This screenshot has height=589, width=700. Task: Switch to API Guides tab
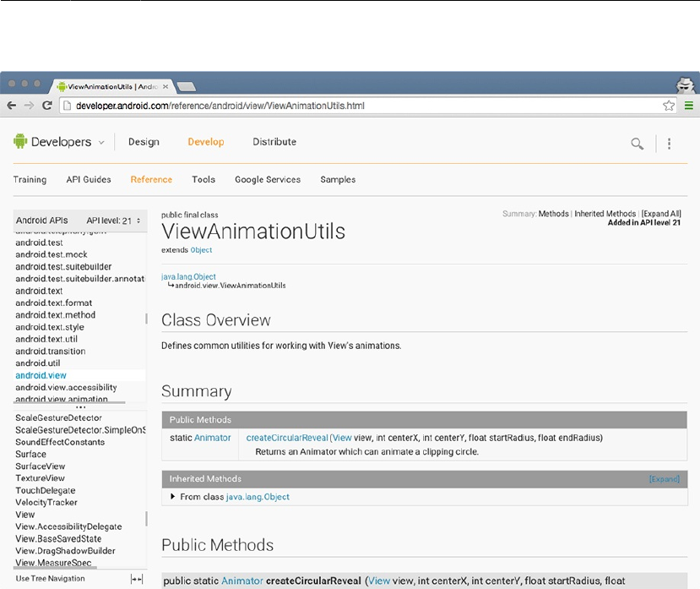coord(89,179)
